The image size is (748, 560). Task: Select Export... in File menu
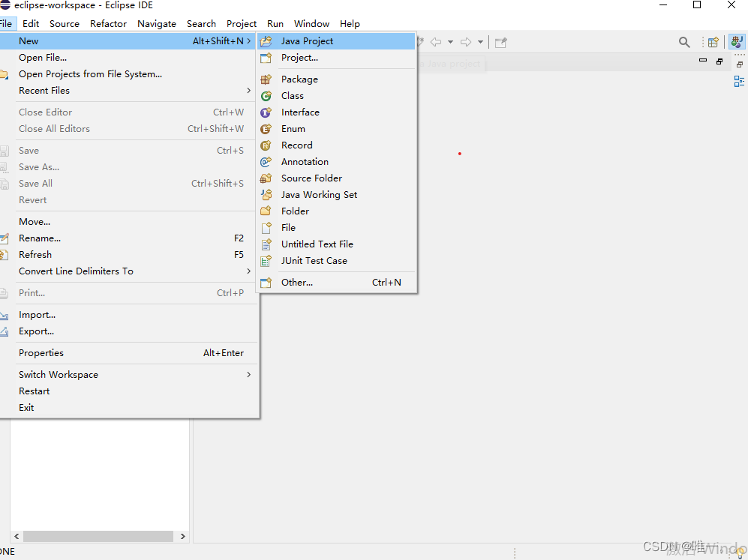pos(129,331)
